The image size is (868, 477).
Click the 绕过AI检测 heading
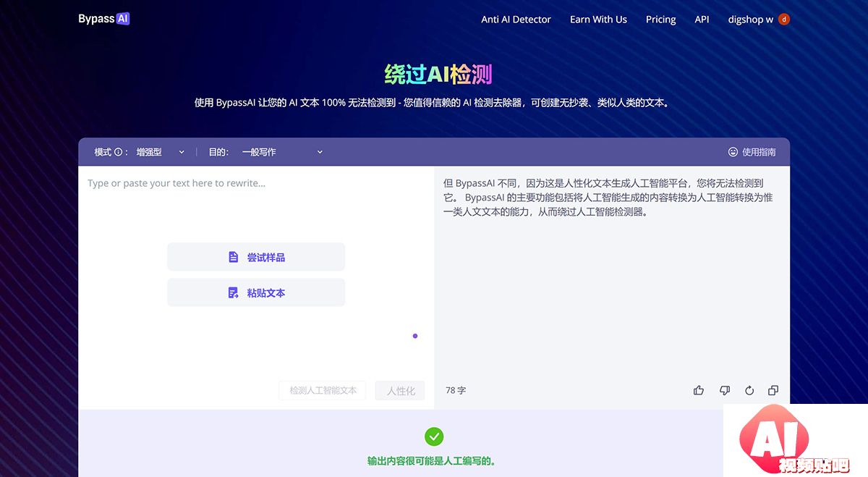pos(438,74)
